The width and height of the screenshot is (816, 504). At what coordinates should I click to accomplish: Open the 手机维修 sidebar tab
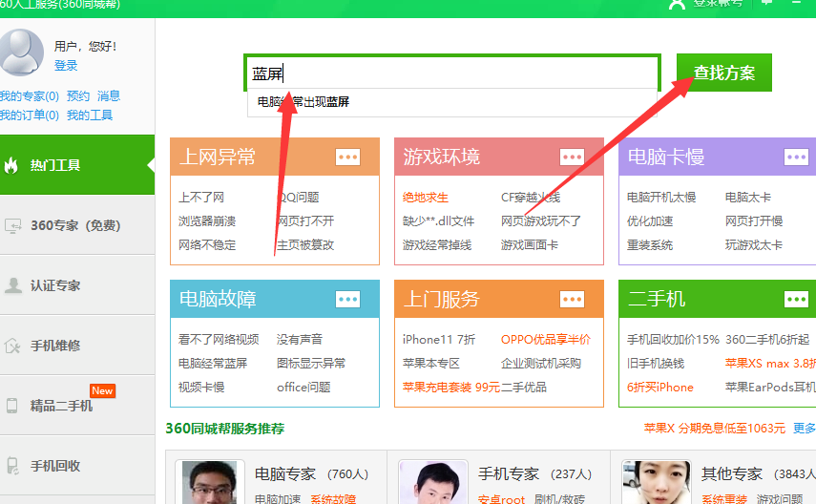point(77,346)
